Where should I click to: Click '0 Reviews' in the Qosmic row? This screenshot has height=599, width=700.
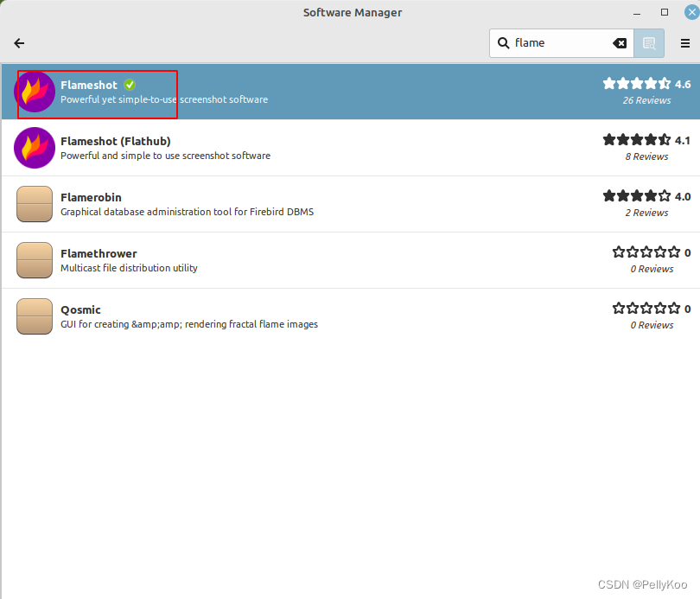click(x=652, y=325)
